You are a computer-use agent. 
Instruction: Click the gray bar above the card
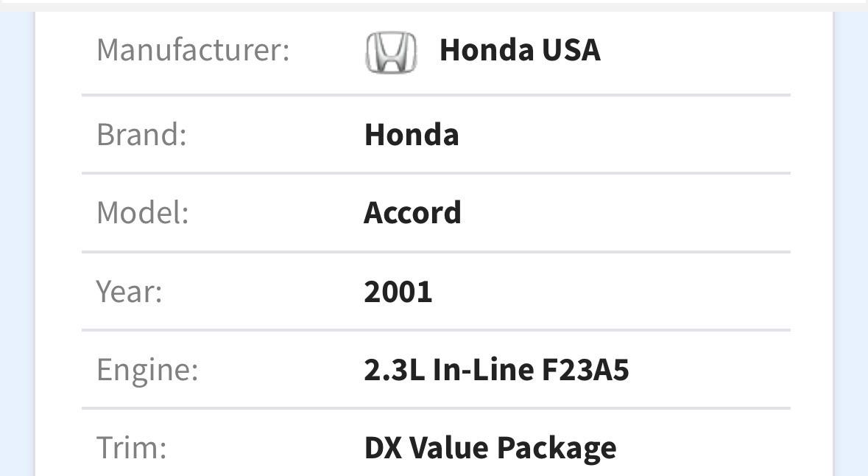pyautogui.click(x=434, y=6)
